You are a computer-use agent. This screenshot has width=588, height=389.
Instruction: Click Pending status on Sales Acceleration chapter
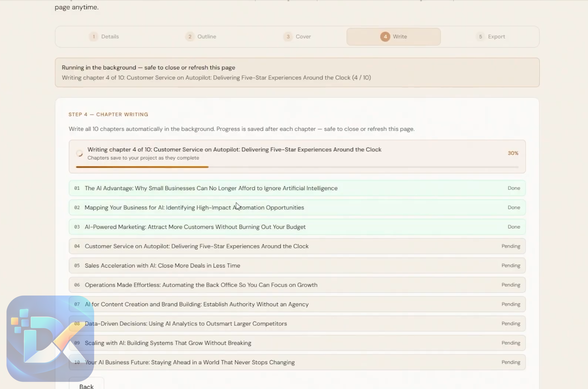tap(511, 266)
